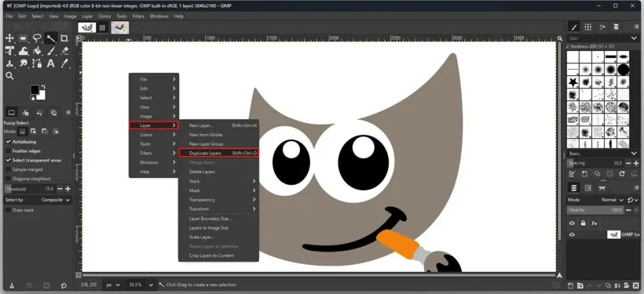Select the Move tool in the toolbox

tap(9, 39)
